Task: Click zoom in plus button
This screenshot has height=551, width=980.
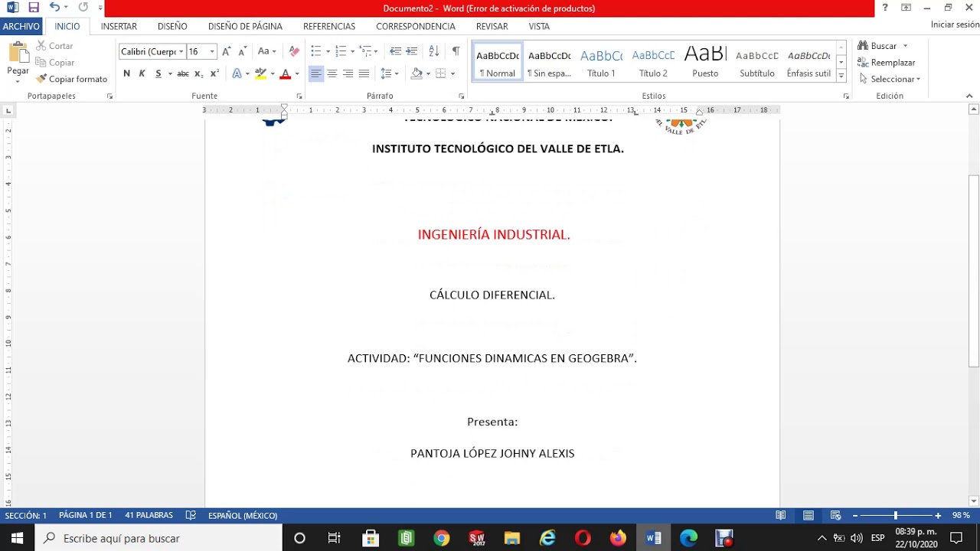Action: point(938,516)
